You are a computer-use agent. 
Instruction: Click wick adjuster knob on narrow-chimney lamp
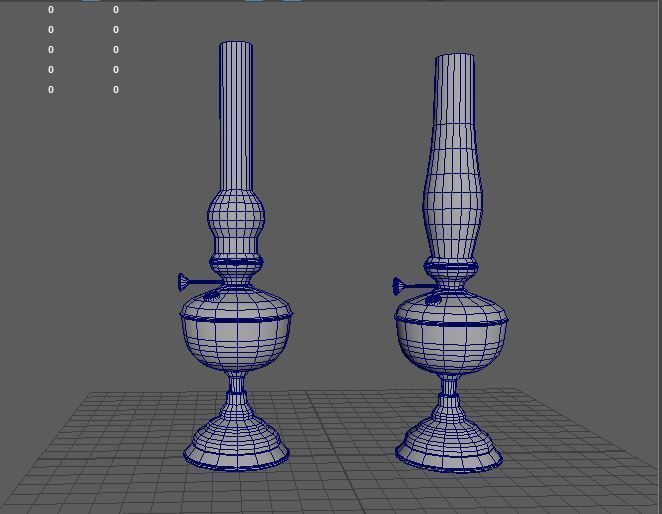tap(183, 282)
